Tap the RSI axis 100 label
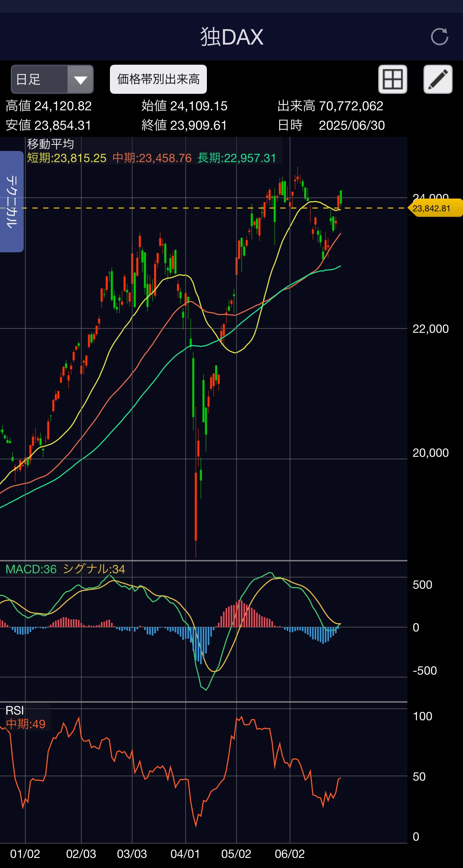This screenshot has height=868, width=463. pos(422,716)
